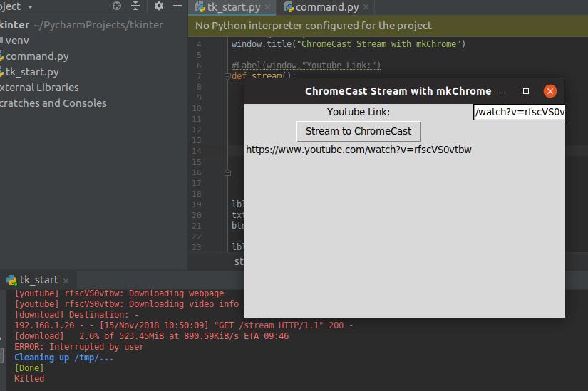
Task: Switch to the command.py editor tab
Action: [326, 7]
